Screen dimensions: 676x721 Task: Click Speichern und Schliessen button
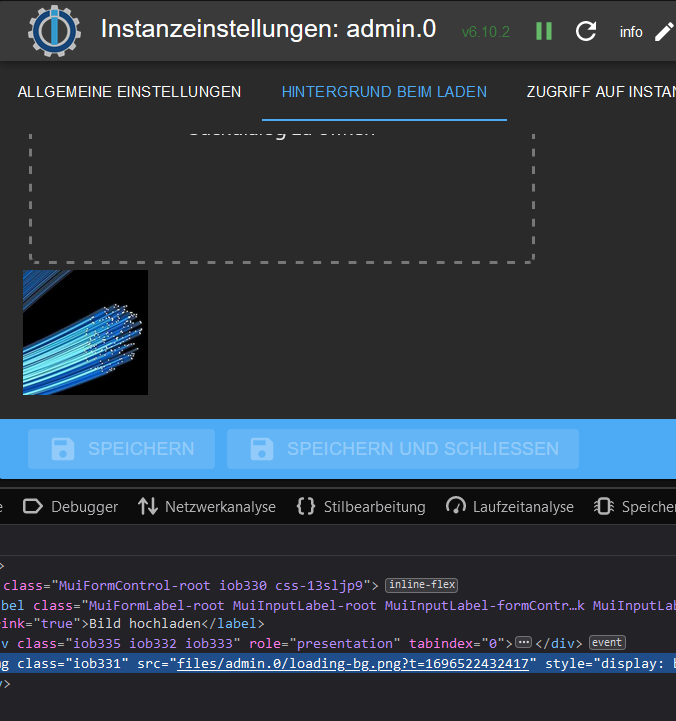[x=403, y=449]
